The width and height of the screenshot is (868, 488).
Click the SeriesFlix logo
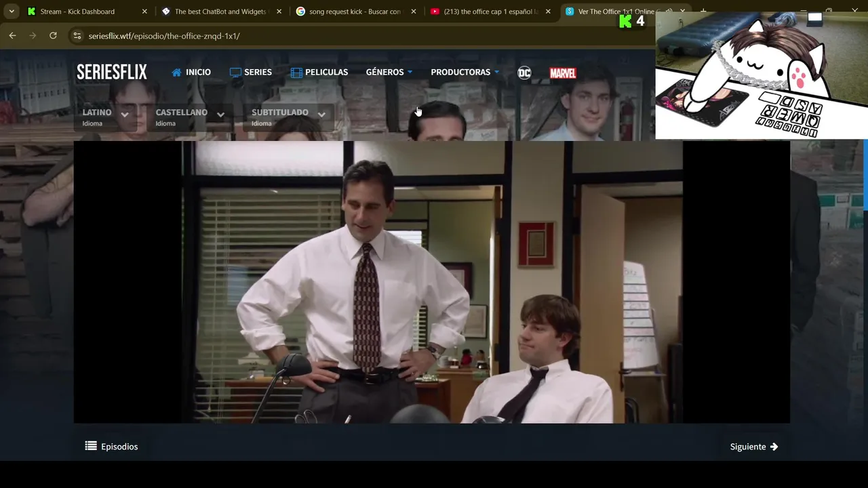coord(112,72)
